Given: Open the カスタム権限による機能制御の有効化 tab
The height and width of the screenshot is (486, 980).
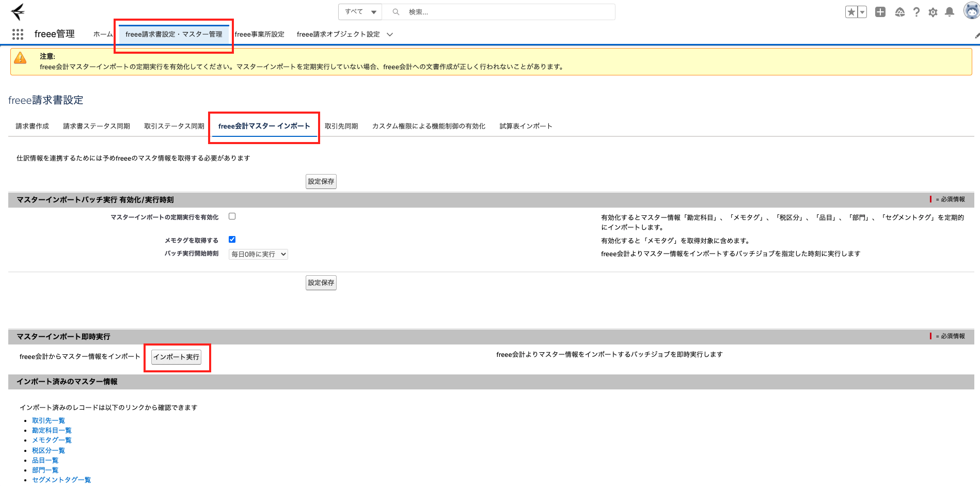Looking at the screenshot, I should [x=429, y=126].
